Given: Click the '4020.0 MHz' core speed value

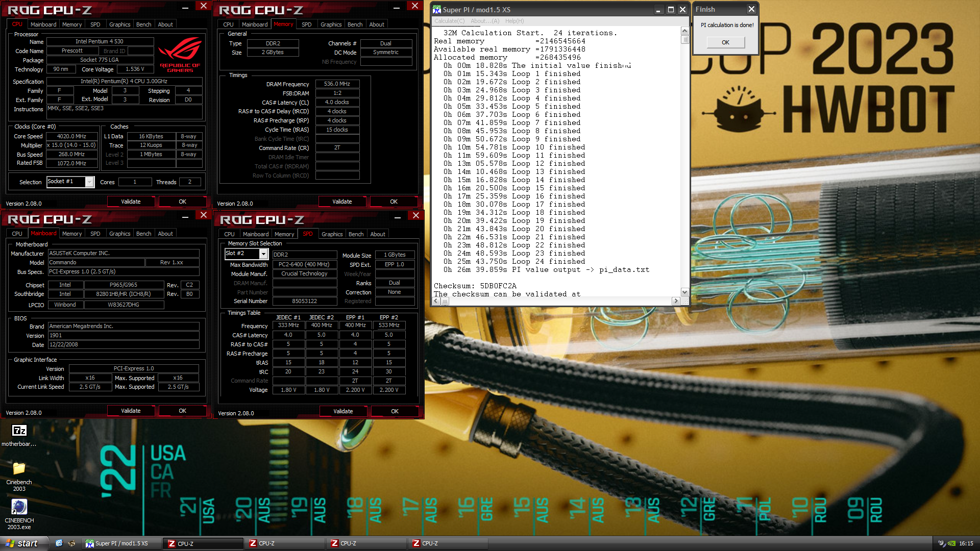Looking at the screenshot, I should click(x=71, y=136).
